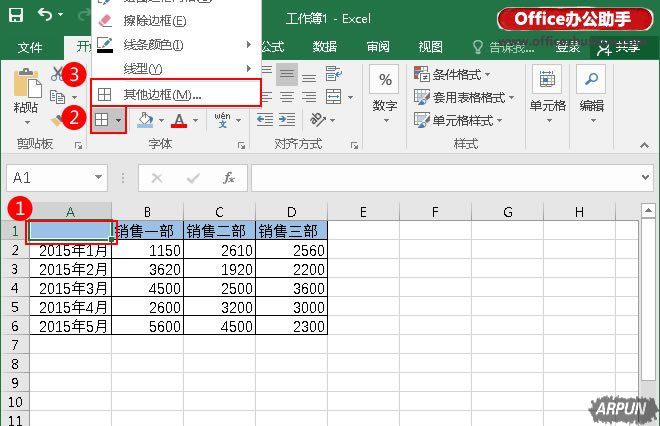Click the Borders grid icon button
660x426 pixels.
[102, 120]
